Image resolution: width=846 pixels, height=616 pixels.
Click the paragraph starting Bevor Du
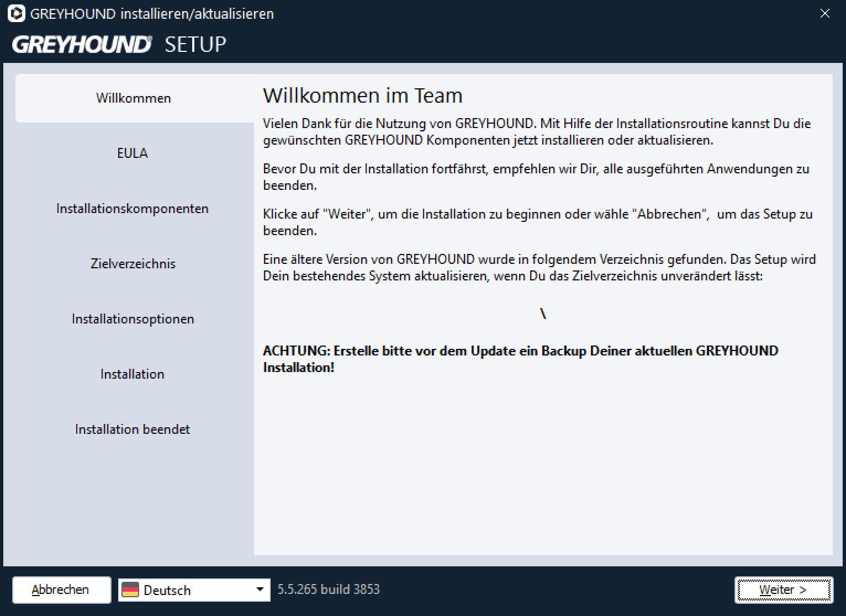[x=536, y=177]
